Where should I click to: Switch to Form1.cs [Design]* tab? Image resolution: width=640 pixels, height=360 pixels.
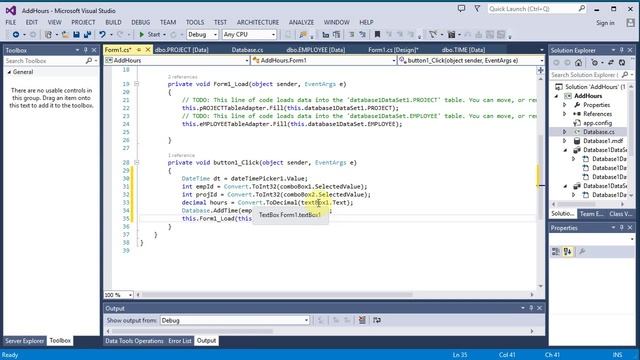click(x=393, y=50)
